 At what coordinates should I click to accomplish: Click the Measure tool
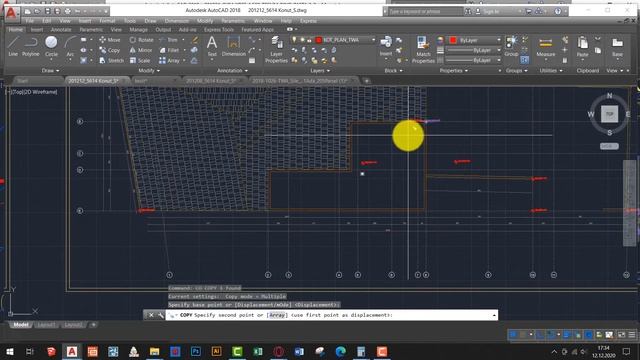point(546,47)
